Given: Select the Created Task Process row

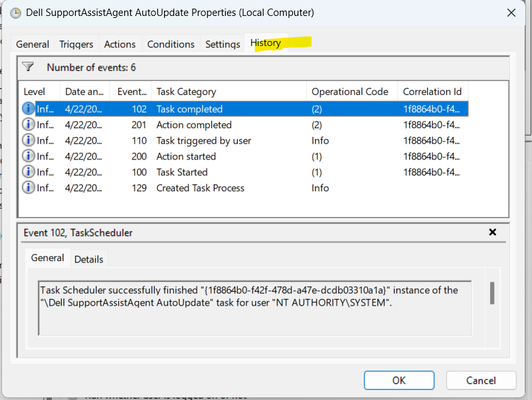Looking at the screenshot, I should [245, 188].
